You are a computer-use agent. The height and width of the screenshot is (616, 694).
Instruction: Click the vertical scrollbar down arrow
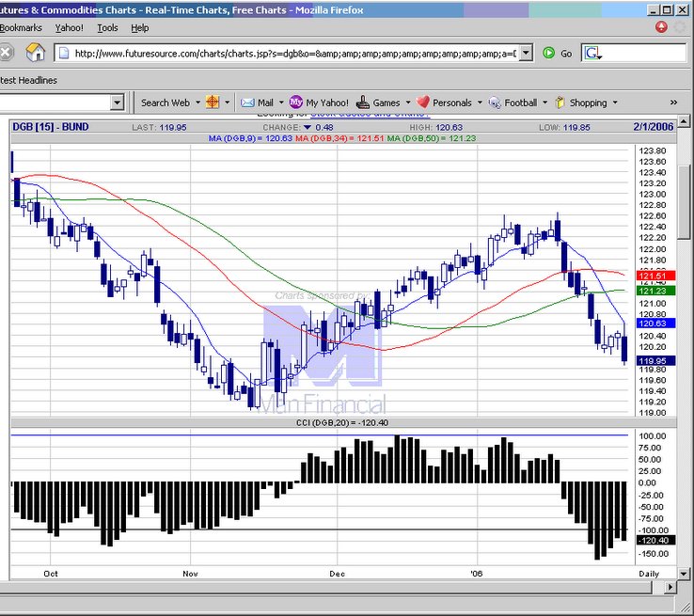pos(684,574)
